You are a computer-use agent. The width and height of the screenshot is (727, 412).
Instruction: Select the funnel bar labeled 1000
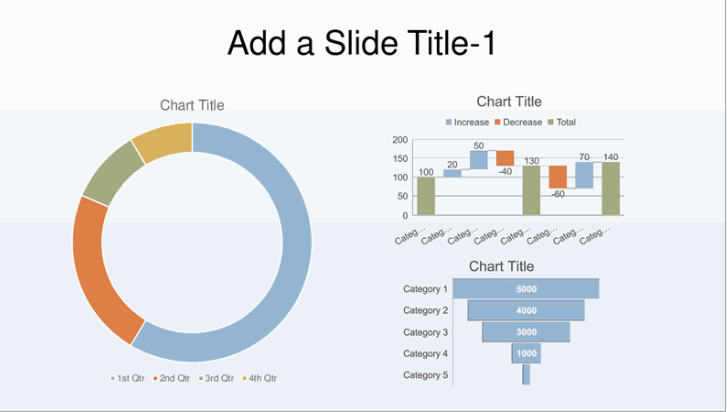pyautogui.click(x=526, y=354)
